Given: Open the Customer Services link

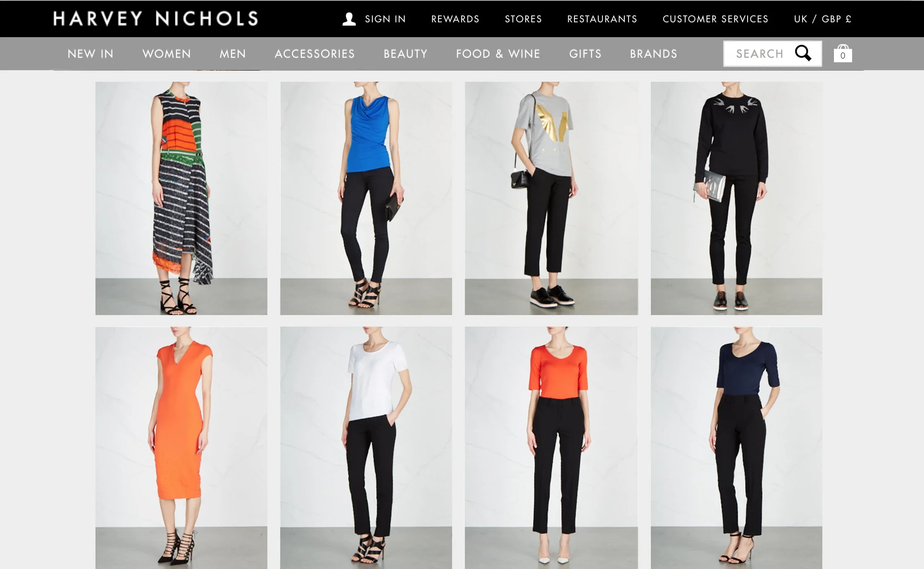Looking at the screenshot, I should 715,19.
